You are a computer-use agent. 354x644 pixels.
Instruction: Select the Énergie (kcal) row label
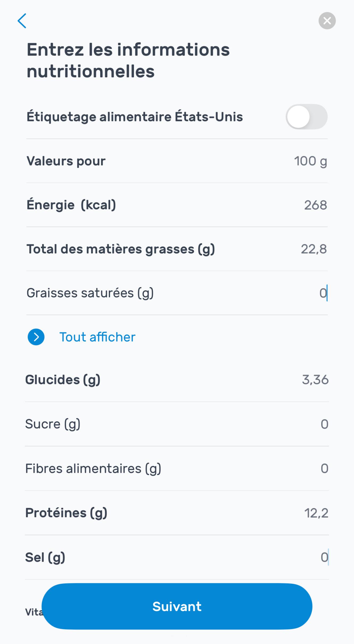(x=71, y=205)
